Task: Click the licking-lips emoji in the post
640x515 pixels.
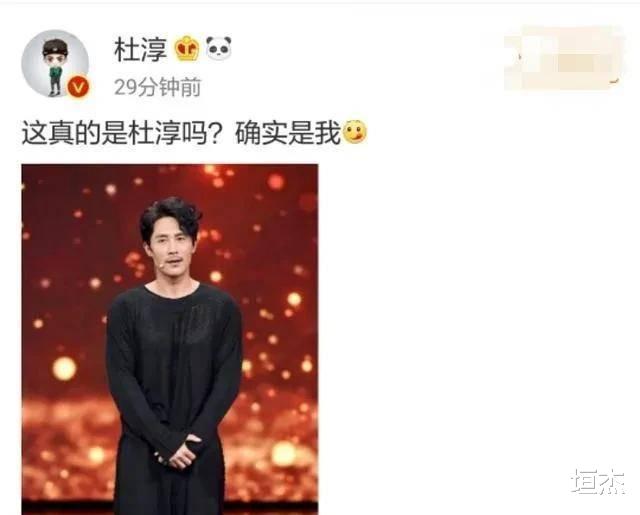Action: [x=355, y=132]
